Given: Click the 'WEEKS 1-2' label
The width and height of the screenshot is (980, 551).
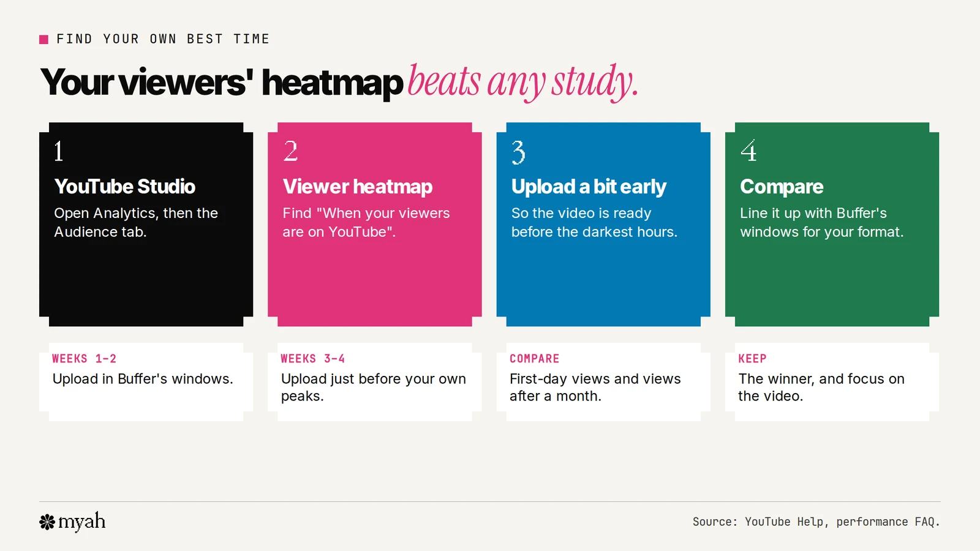Looking at the screenshot, I should pos(84,359).
